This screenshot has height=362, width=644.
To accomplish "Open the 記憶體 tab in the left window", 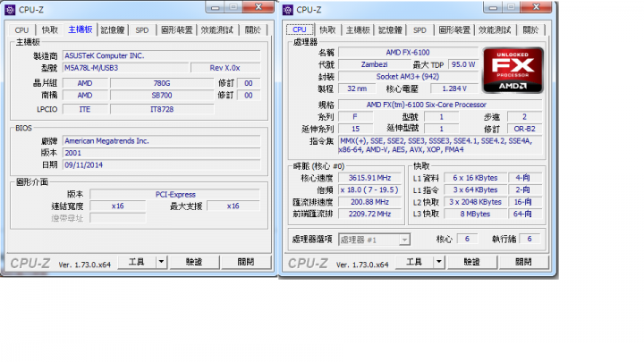I will pos(113,30).
